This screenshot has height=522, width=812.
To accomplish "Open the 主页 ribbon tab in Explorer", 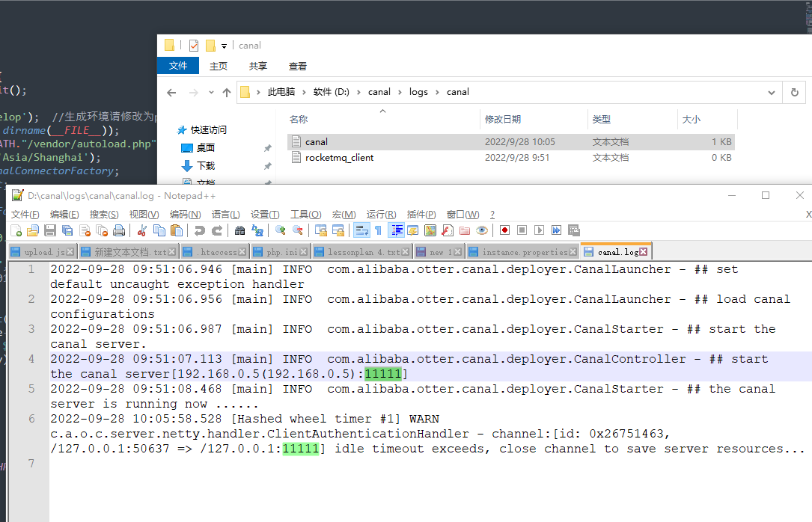I will (x=218, y=67).
